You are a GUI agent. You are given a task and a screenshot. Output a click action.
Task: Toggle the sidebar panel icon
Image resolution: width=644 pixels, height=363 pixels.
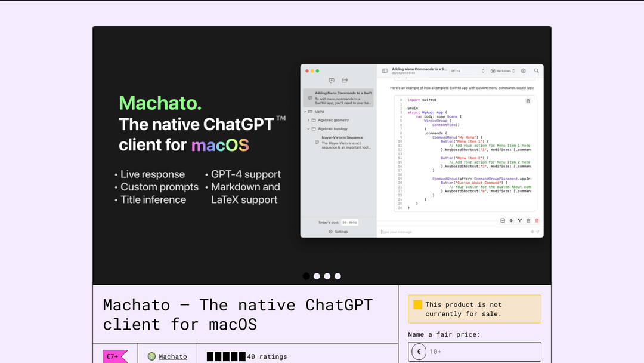pyautogui.click(x=385, y=70)
